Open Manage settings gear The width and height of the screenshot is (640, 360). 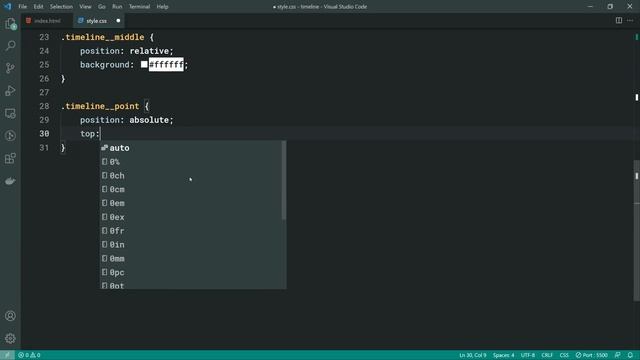point(10,338)
